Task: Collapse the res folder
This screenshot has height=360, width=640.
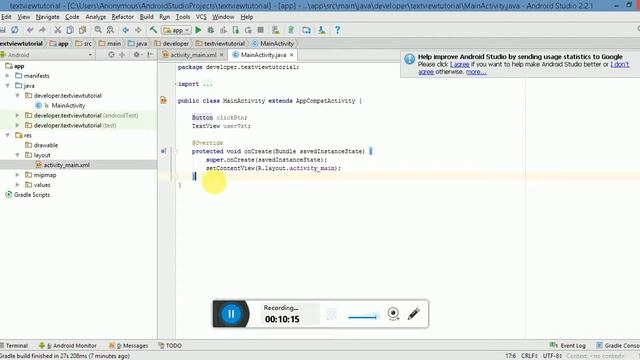Action: [7, 135]
